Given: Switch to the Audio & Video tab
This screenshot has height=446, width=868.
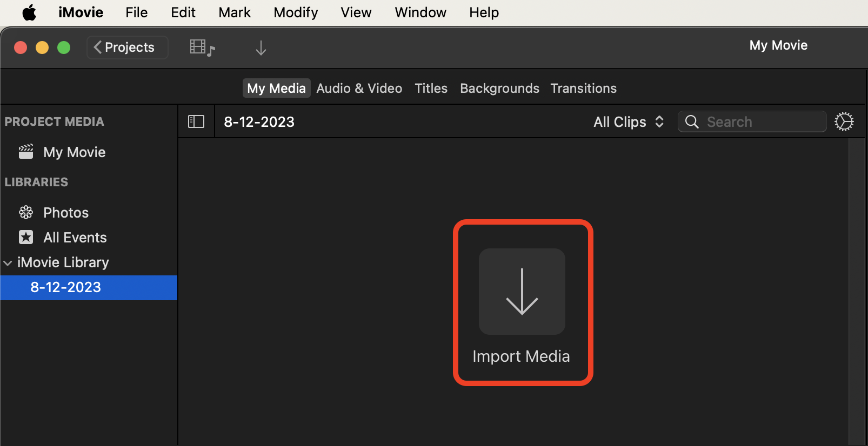Looking at the screenshot, I should 359,88.
